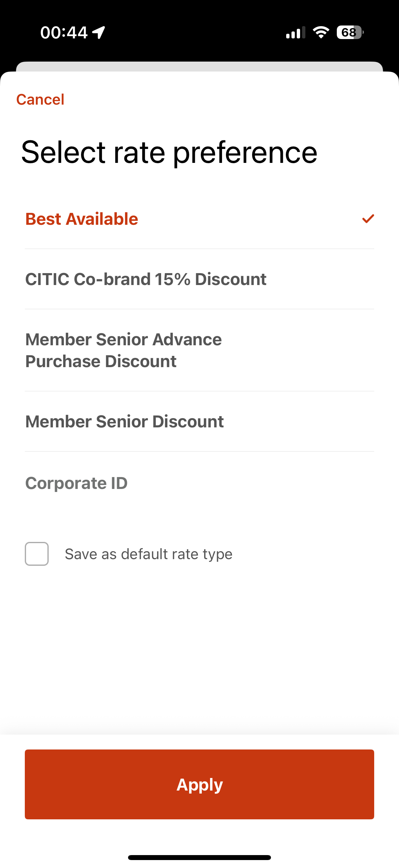
Task: Tap the 15% text in CITIC option
Action: pos(172,279)
